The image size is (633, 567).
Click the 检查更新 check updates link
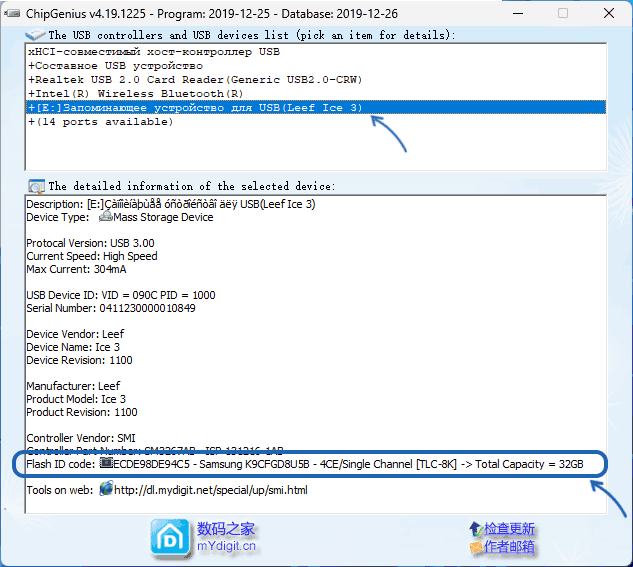click(x=509, y=529)
